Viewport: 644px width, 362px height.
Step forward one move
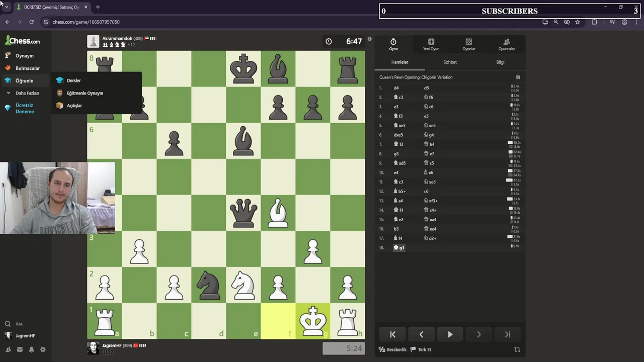tap(479, 334)
